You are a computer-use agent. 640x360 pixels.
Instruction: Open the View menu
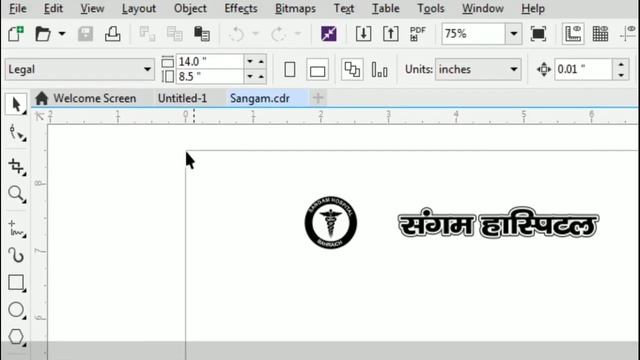[92, 9]
